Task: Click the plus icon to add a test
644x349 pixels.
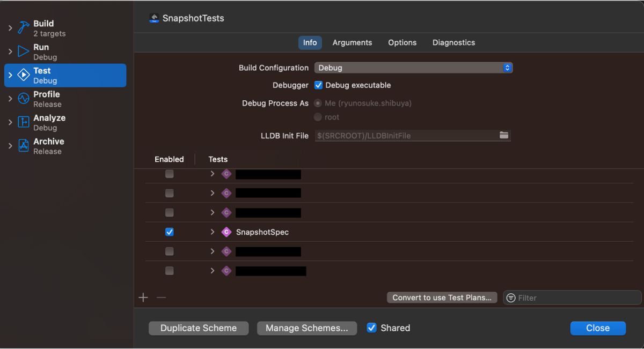Action: pos(143,298)
